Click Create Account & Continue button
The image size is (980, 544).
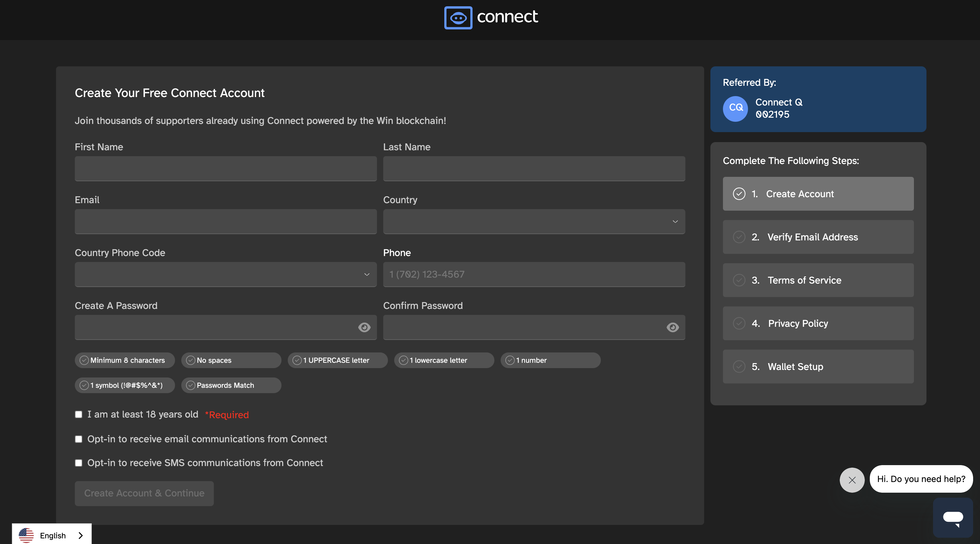144,493
